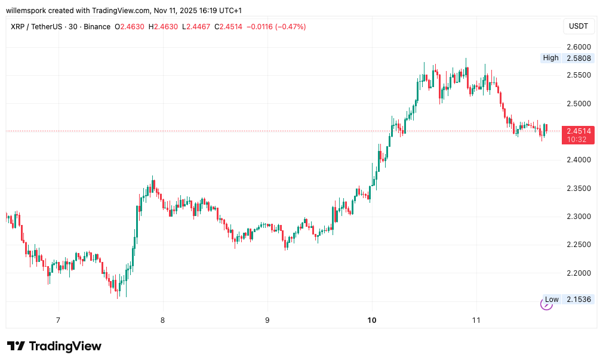
Task: Click the 2.5808 high value label
Action: (x=579, y=58)
